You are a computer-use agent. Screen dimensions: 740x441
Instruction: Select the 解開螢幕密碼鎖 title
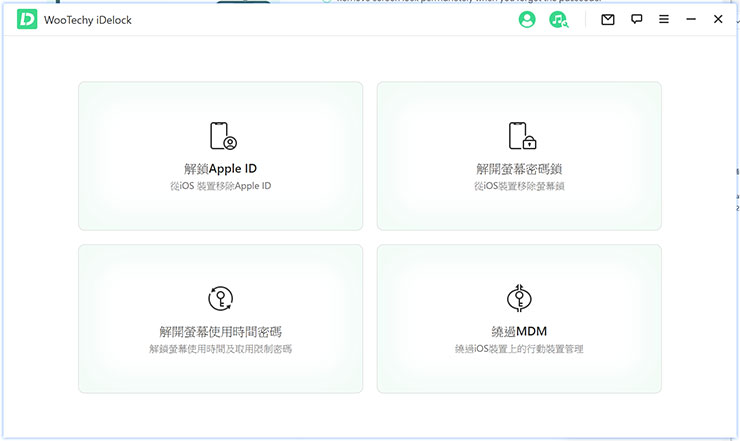point(519,169)
